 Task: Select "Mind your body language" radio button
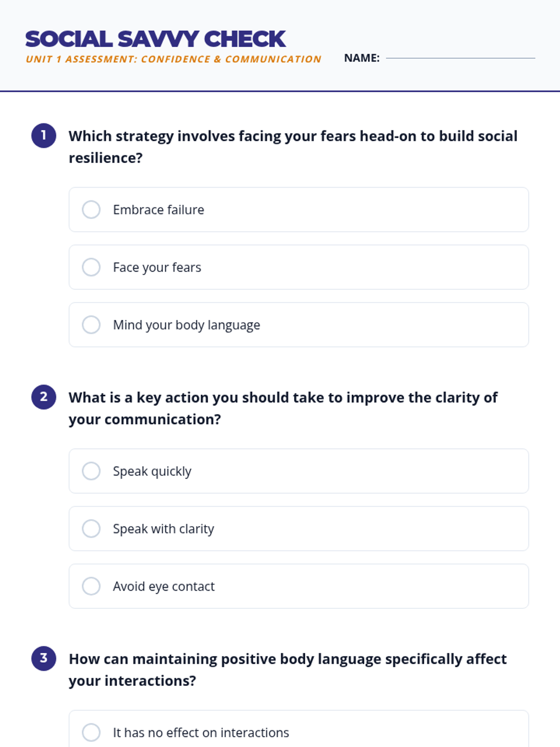[91, 324]
